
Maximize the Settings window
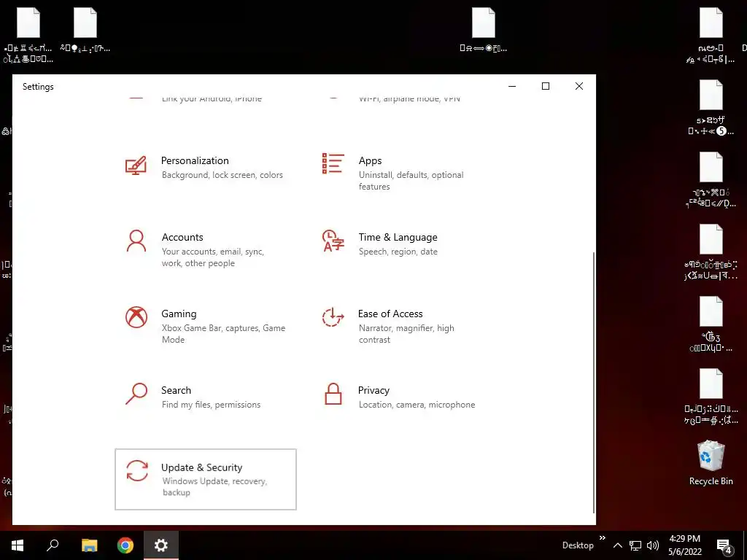pyautogui.click(x=546, y=86)
